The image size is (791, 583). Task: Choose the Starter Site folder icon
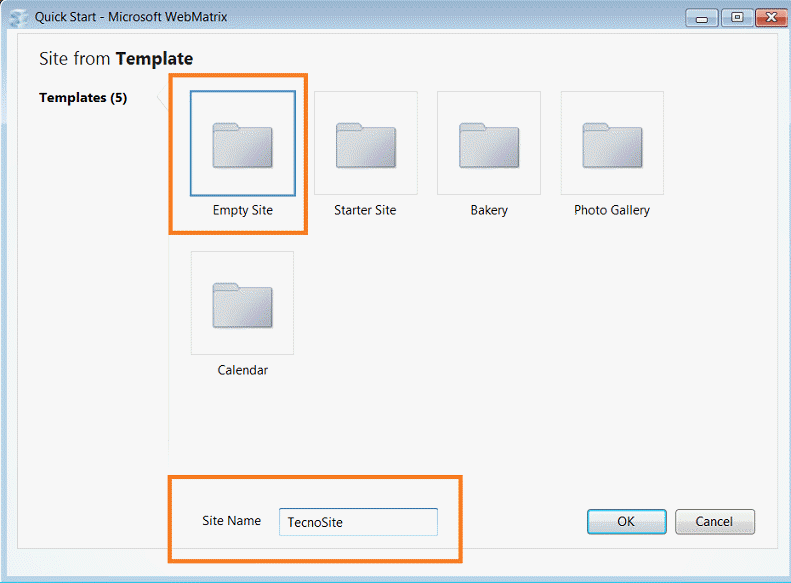coord(365,145)
